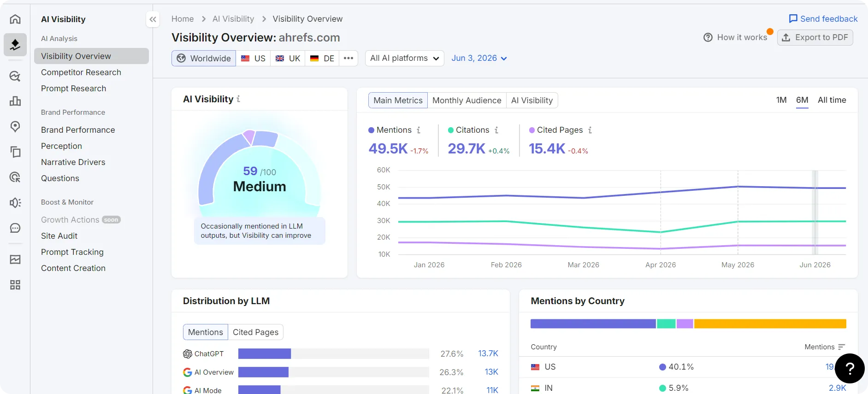The width and height of the screenshot is (868, 394).
Task: Open the chat bubble icon in rail
Action: (x=15, y=228)
